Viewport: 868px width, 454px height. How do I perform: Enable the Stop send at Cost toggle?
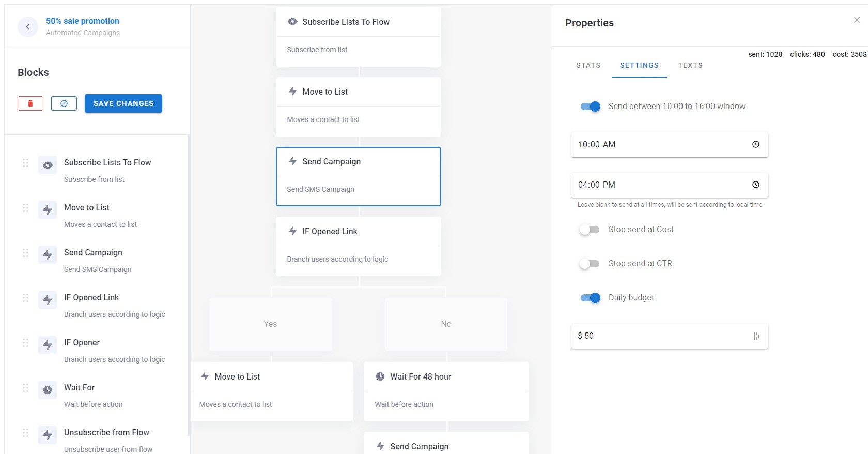click(x=589, y=230)
